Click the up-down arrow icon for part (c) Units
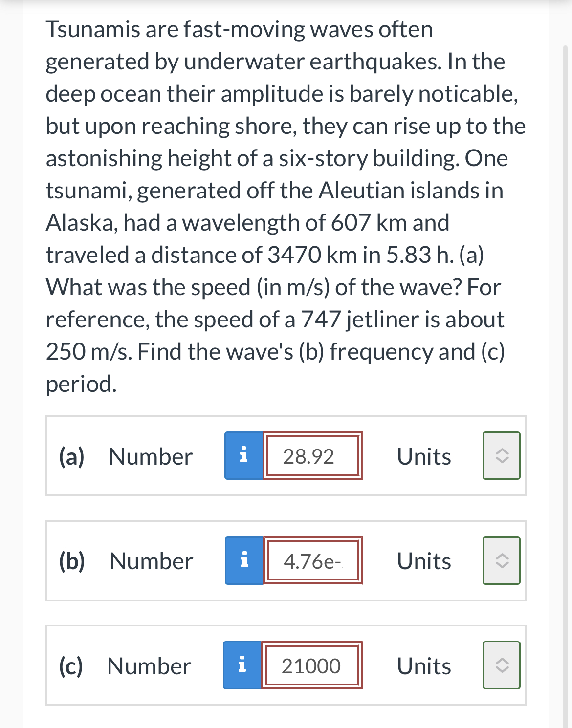The height and width of the screenshot is (728, 572). (501, 665)
